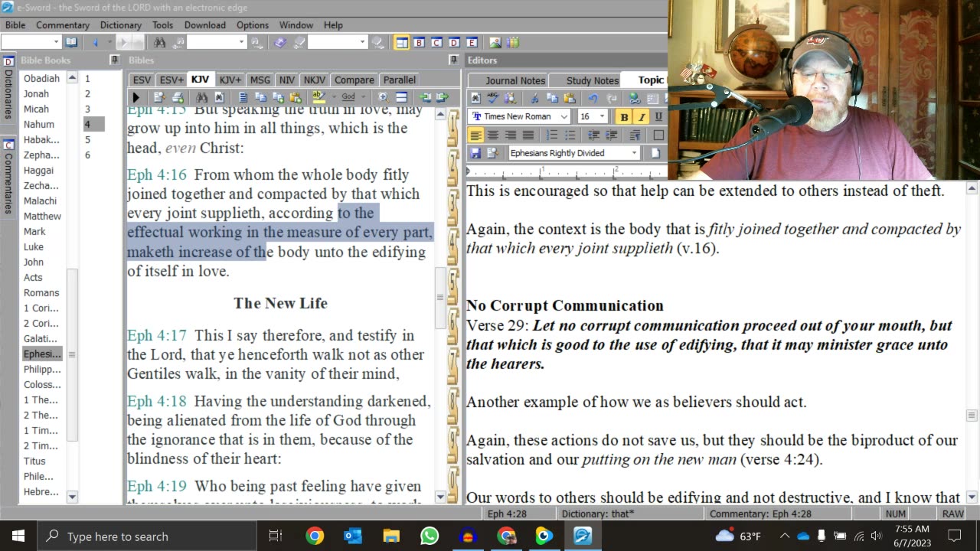Pin the Bible Books panel

point(114,60)
